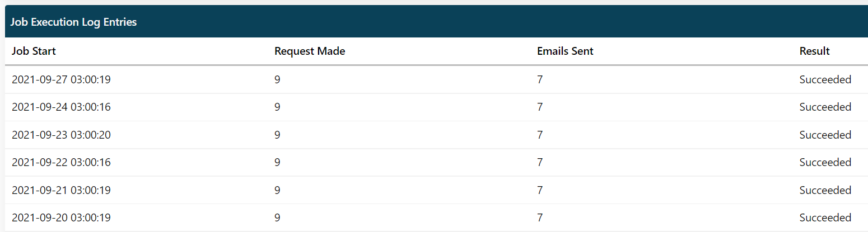The height and width of the screenshot is (232, 868).
Task: Click Succeeded result for 2021-09-20 job
Action: 825,217
